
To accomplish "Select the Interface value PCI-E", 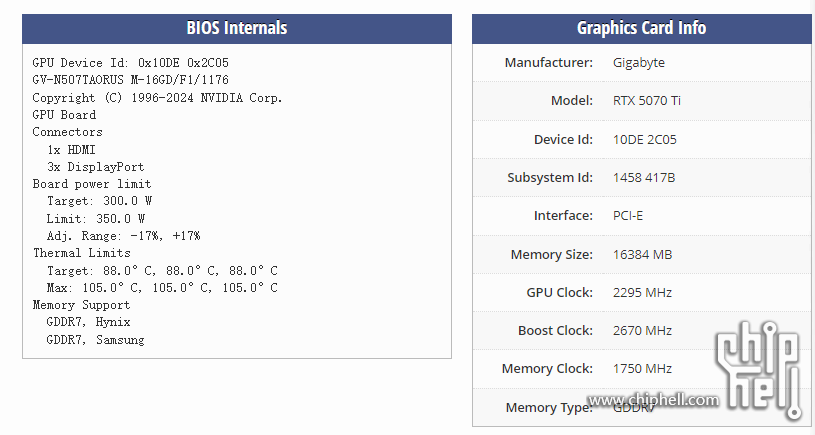I will [x=628, y=216].
